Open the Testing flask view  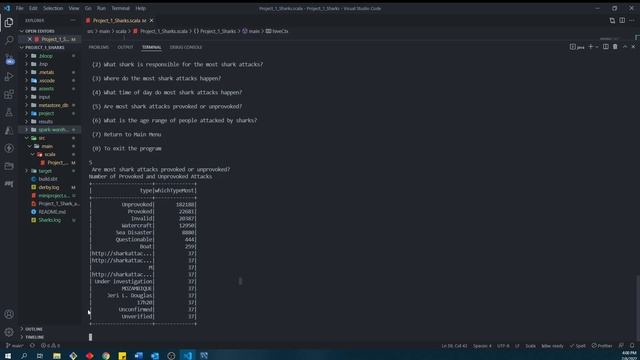[x=9, y=112]
